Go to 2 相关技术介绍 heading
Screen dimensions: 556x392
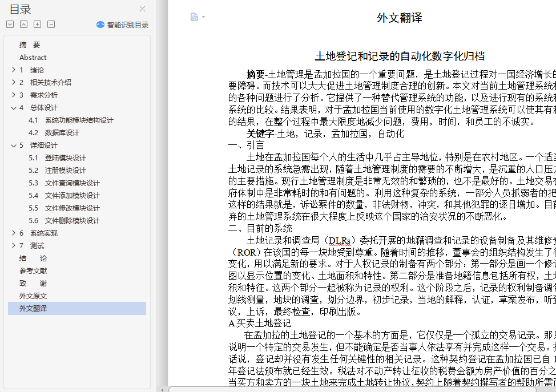tap(45, 83)
